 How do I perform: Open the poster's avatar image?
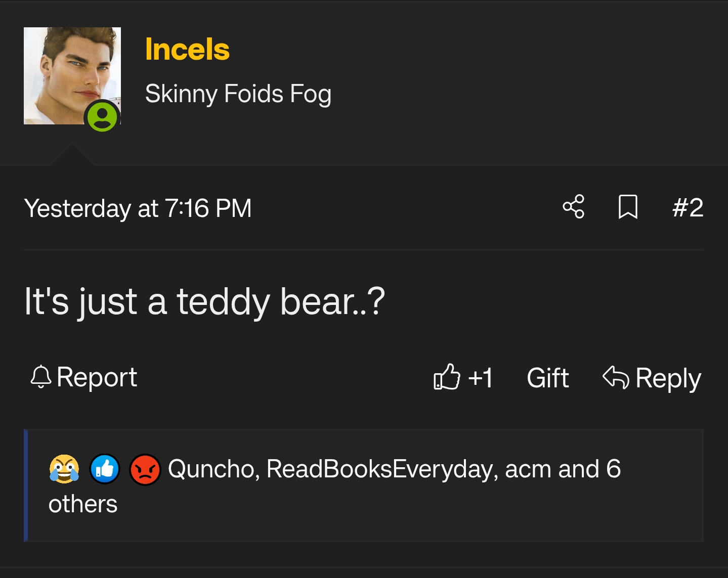pyautogui.click(x=67, y=71)
